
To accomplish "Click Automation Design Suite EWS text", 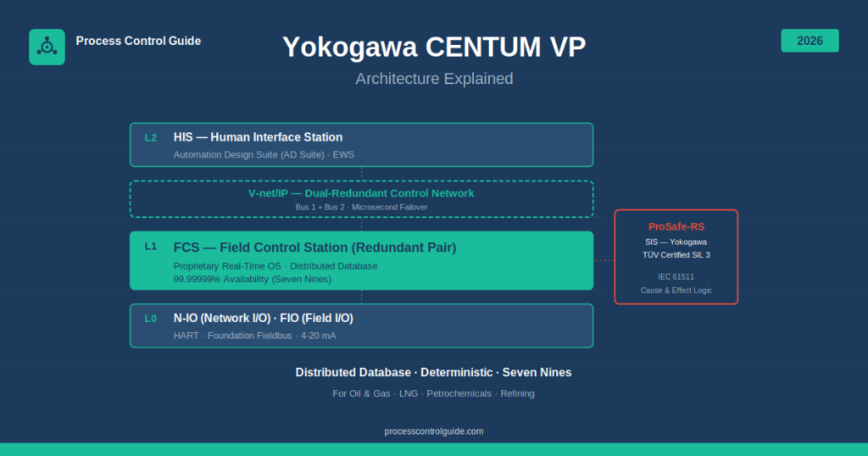I will coord(264,155).
